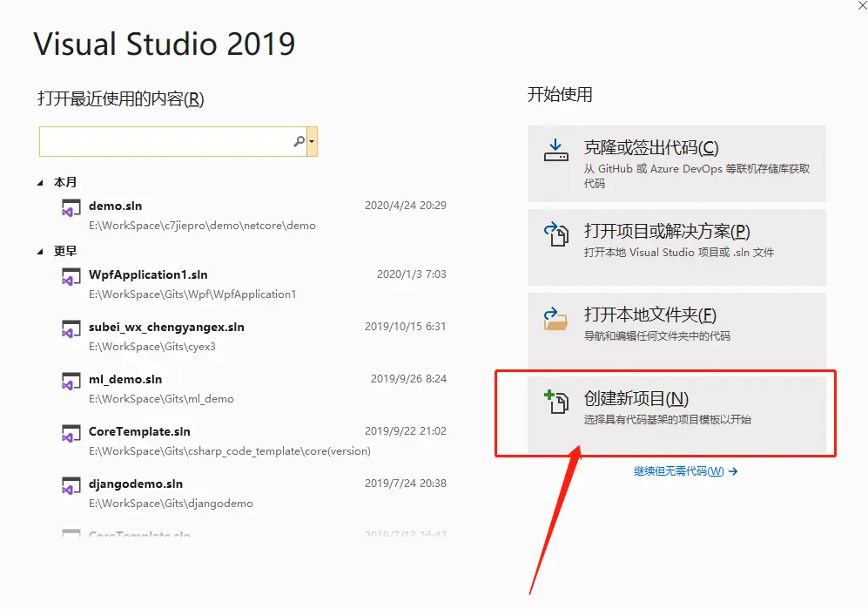The height and width of the screenshot is (609, 868).
Task: Open the search box dropdown arrow
Action: 313,142
